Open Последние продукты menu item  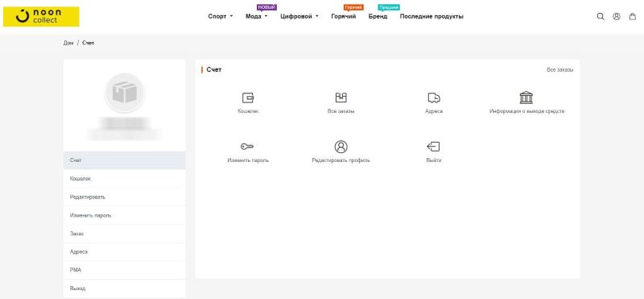tap(431, 16)
